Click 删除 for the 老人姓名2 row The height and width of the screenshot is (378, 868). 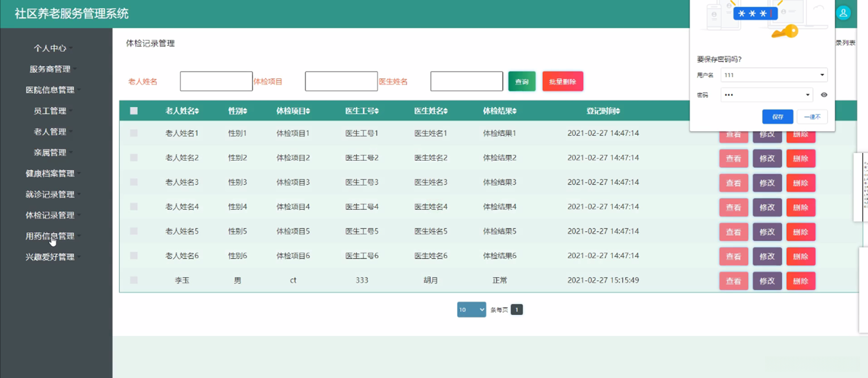click(800, 158)
